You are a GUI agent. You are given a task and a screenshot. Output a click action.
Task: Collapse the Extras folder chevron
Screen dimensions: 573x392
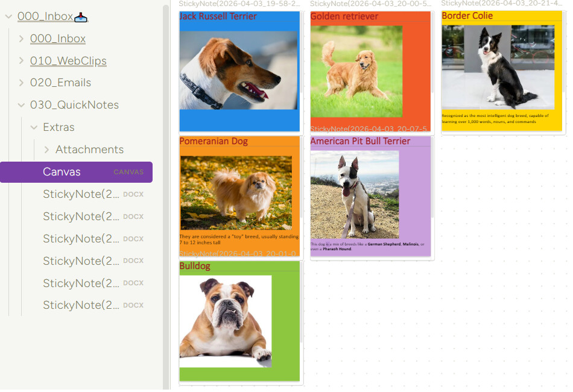tap(34, 127)
